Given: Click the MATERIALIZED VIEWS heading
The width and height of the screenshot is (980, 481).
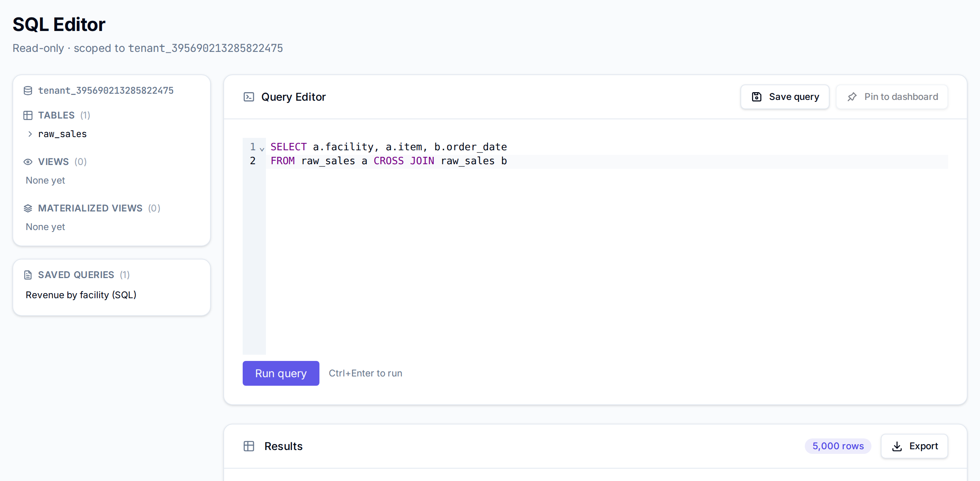Looking at the screenshot, I should click(x=90, y=208).
